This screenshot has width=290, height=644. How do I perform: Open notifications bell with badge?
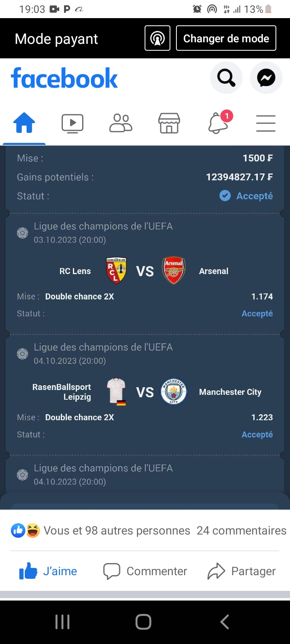coord(218,123)
